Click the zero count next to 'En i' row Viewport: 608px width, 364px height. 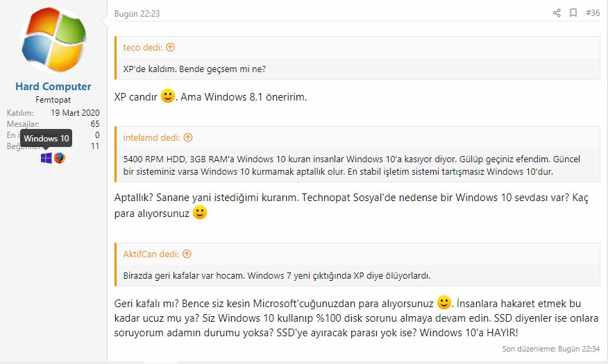[97, 135]
